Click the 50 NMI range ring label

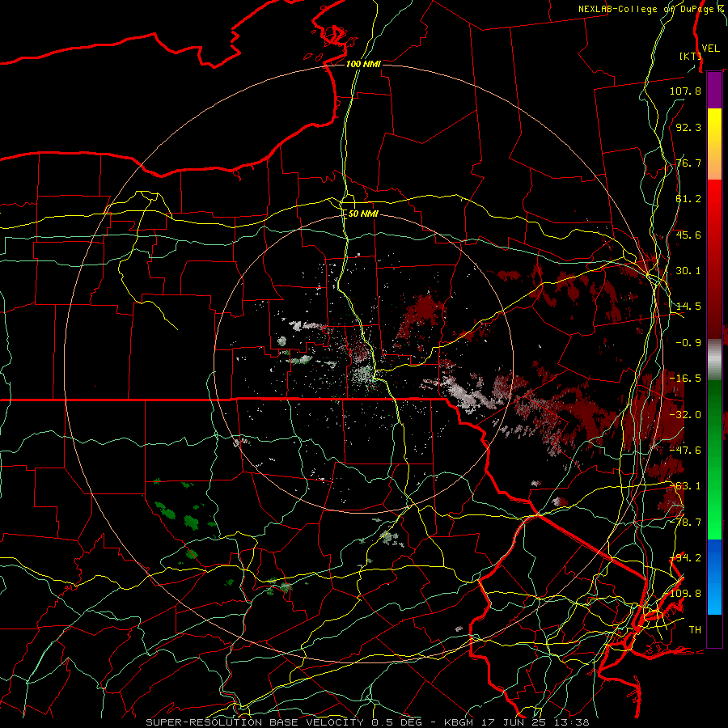point(363,214)
